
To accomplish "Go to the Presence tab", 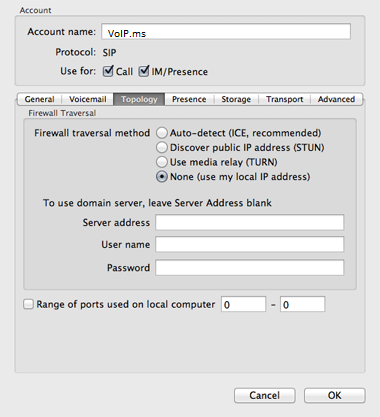I will coord(189,99).
